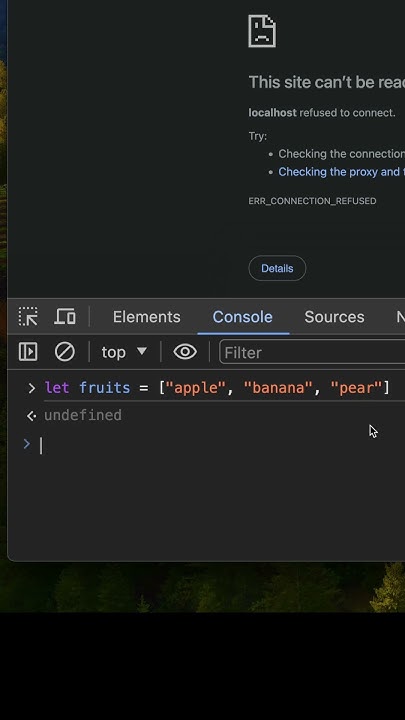405x720 pixels.
Task: Click the let fruits console entry
Action: (x=217, y=388)
